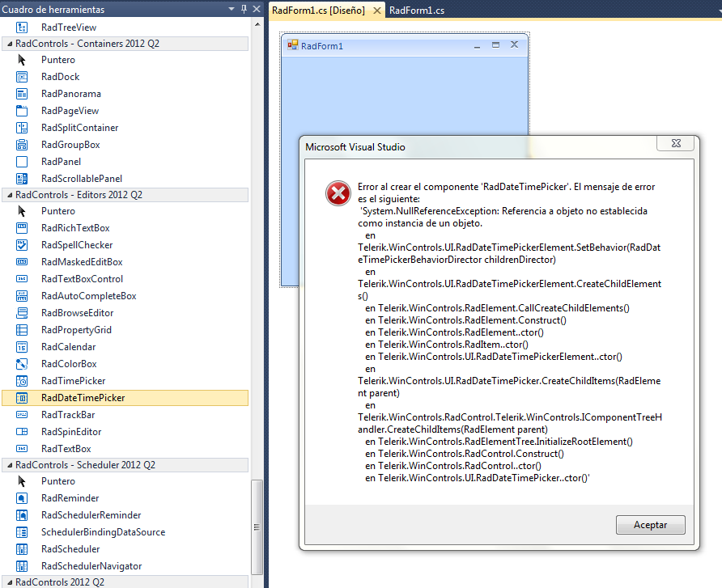This screenshot has width=722, height=588.
Task: Select Puntero under Editors group
Action: coord(58,211)
